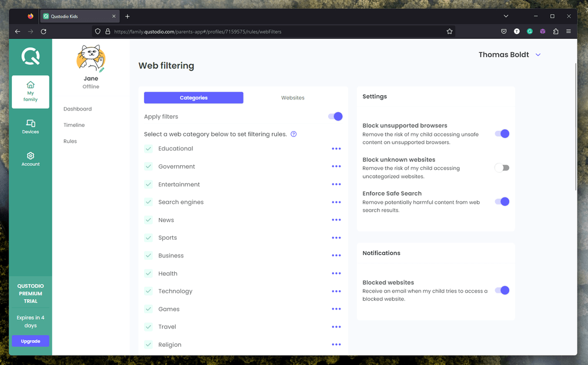The image size is (588, 365).
Task: Click the Religion category checkmark
Action: 149,345
